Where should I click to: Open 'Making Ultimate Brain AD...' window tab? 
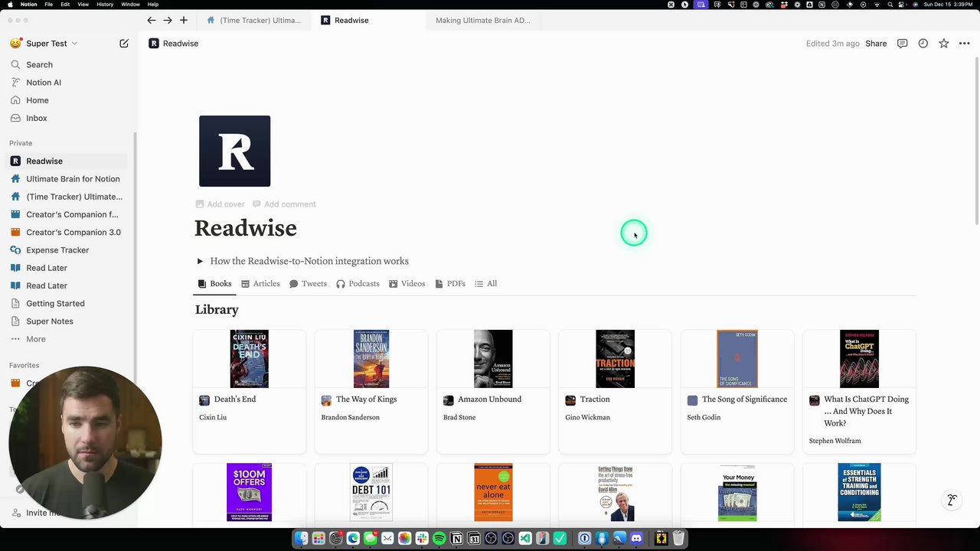[482, 20]
